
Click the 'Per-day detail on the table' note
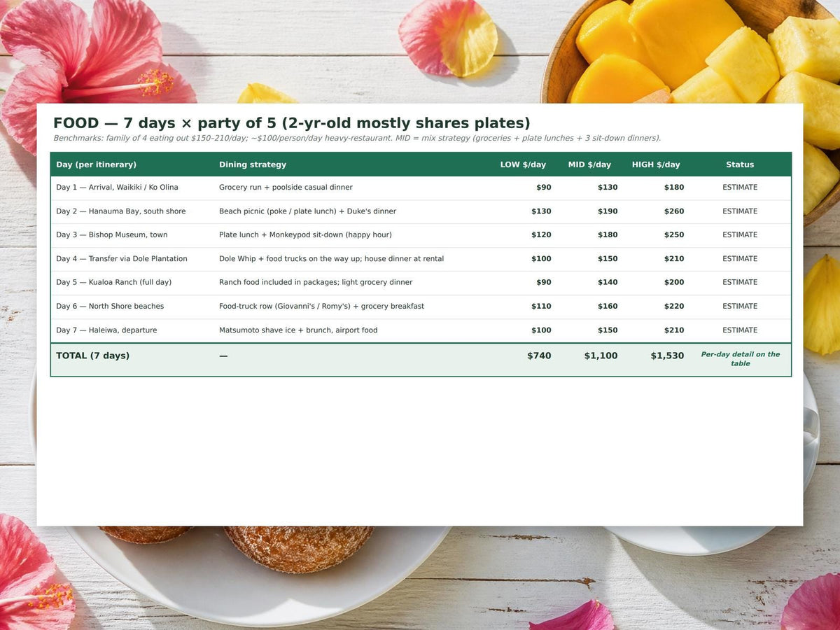740,359
